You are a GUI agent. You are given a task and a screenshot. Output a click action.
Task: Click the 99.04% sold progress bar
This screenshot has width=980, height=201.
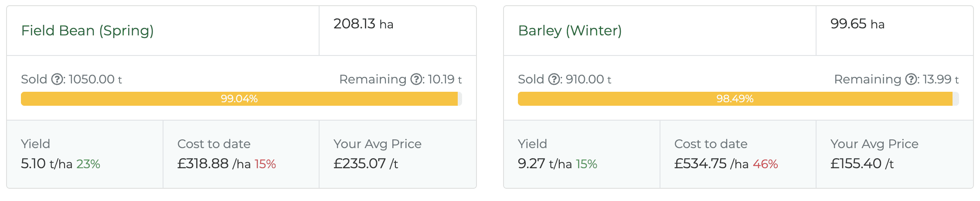(x=239, y=99)
